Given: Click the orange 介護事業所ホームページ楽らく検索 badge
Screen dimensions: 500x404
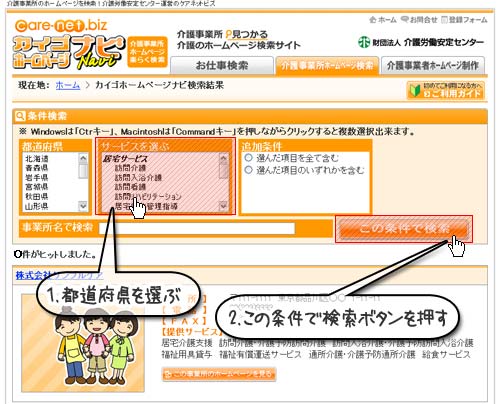Looking at the screenshot, I should 147,52.
